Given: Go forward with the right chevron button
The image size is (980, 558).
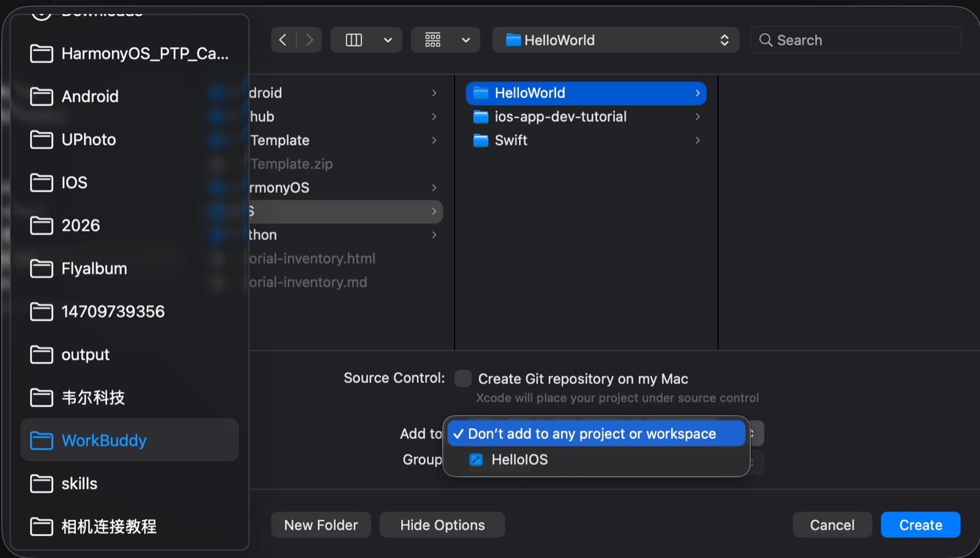Looking at the screenshot, I should coord(309,40).
